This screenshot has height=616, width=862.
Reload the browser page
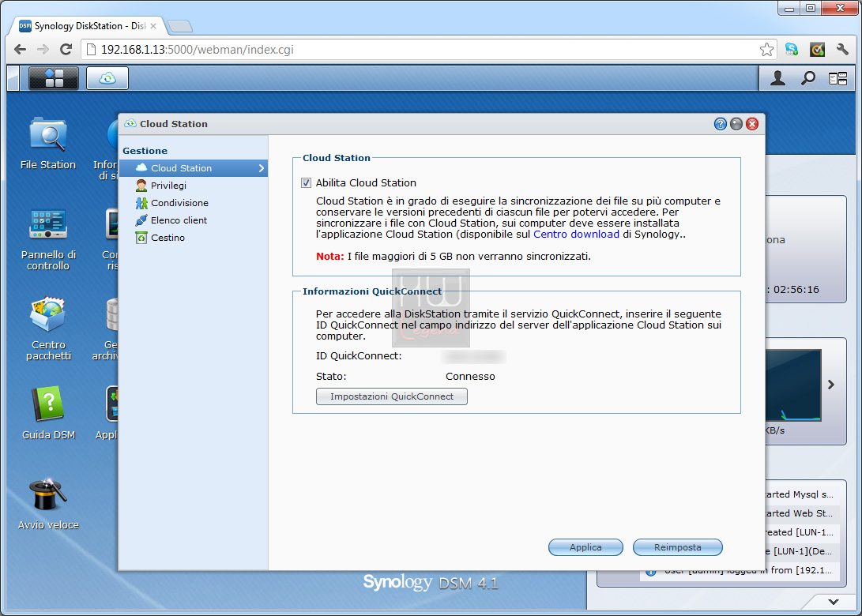(x=66, y=50)
